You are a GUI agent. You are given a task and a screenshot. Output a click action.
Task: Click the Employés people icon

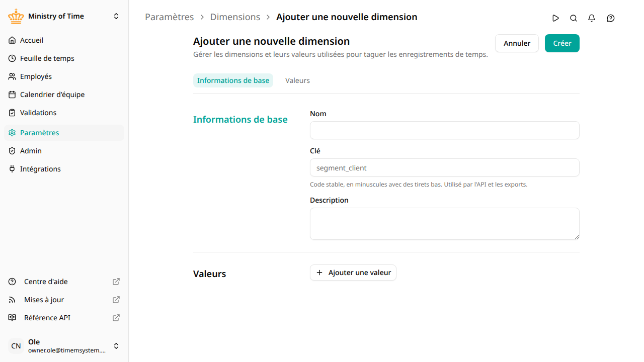pos(12,76)
